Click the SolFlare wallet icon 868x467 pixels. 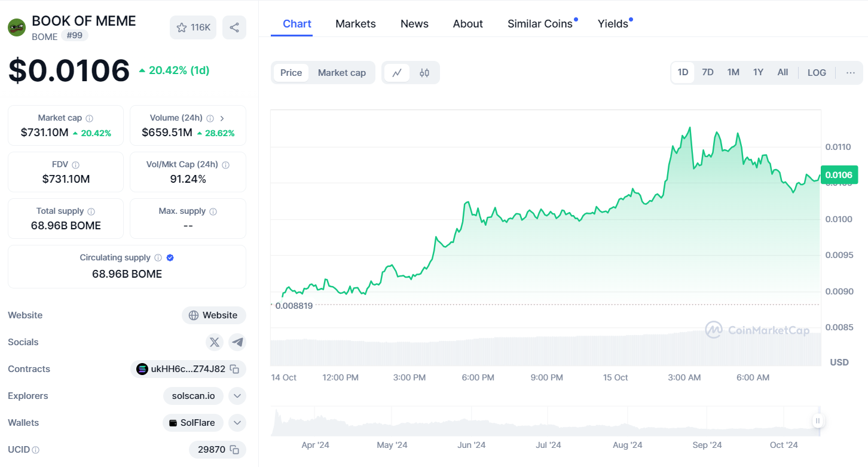(173, 423)
